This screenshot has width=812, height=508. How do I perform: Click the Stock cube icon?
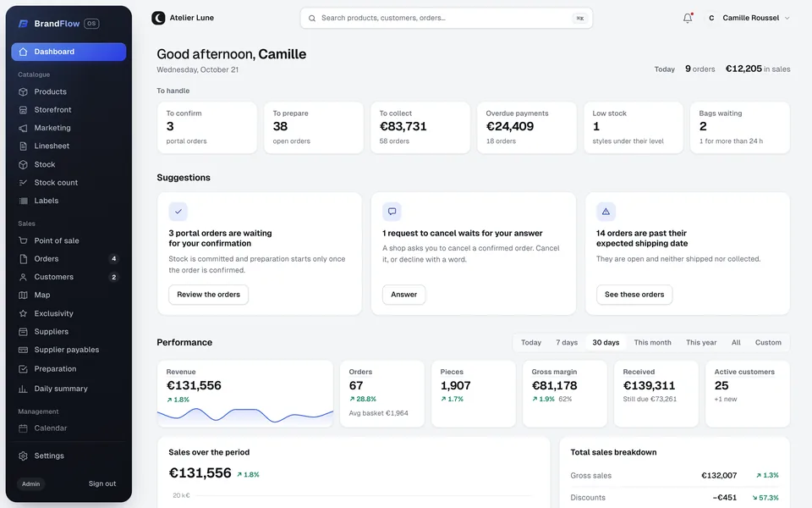coord(23,164)
